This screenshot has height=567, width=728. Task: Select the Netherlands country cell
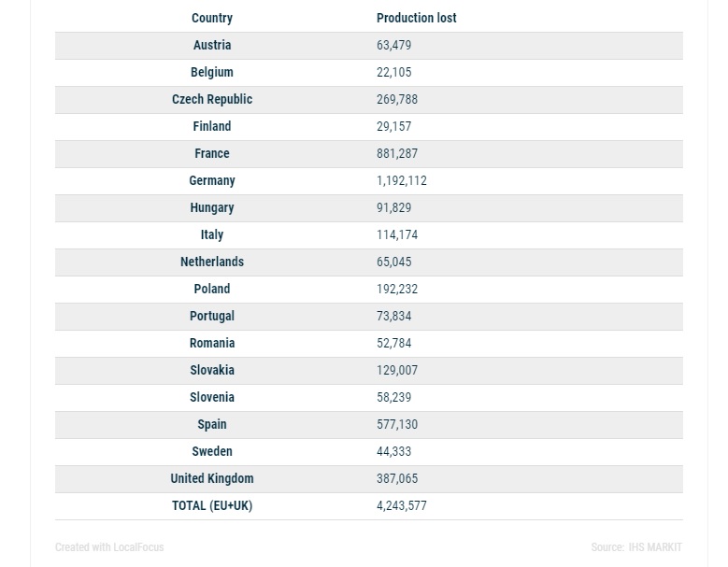coord(212,262)
